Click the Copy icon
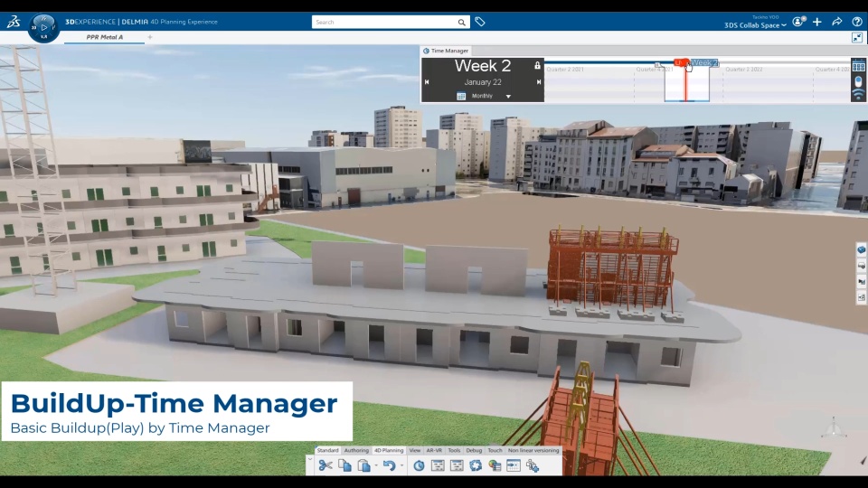Viewport: 868px width, 488px height. pyautogui.click(x=344, y=466)
